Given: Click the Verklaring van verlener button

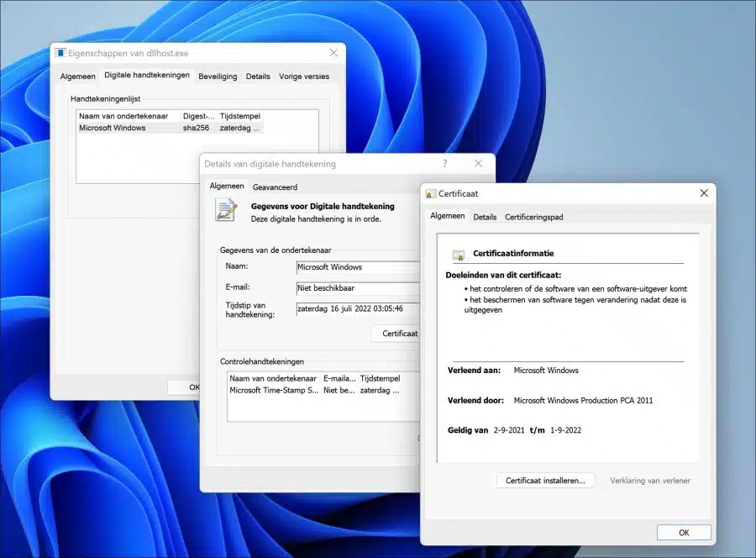Looking at the screenshot, I should coord(650,481).
